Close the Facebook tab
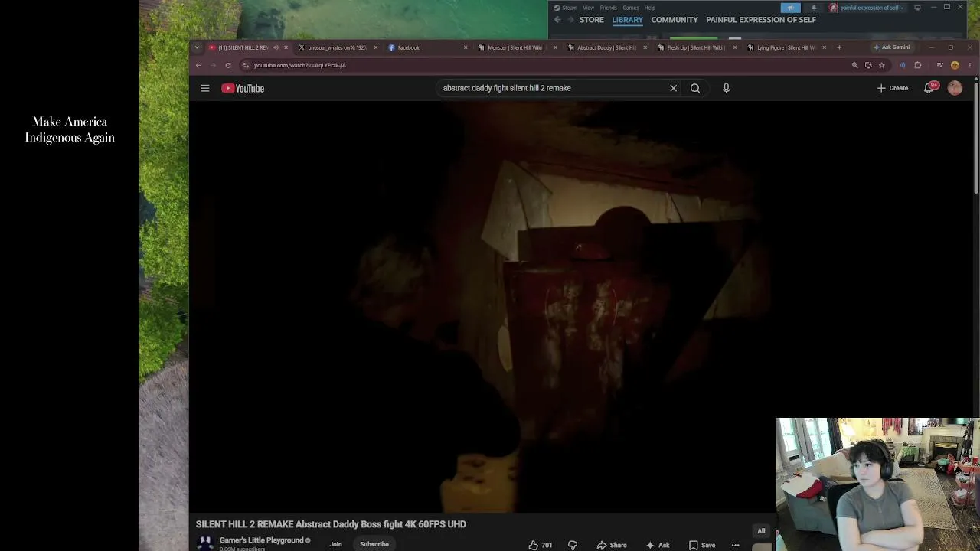Screen dimensions: 980x551 [465, 47]
